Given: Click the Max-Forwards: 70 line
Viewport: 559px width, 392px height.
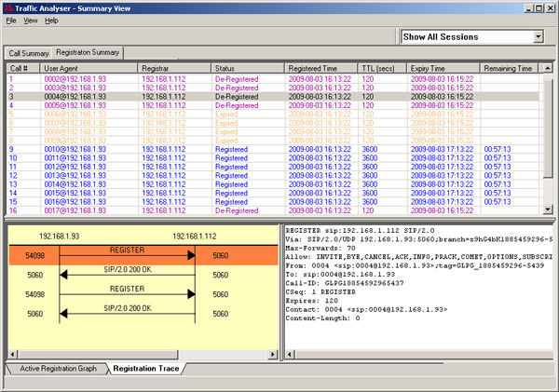Looking at the screenshot, I should click(320, 248).
